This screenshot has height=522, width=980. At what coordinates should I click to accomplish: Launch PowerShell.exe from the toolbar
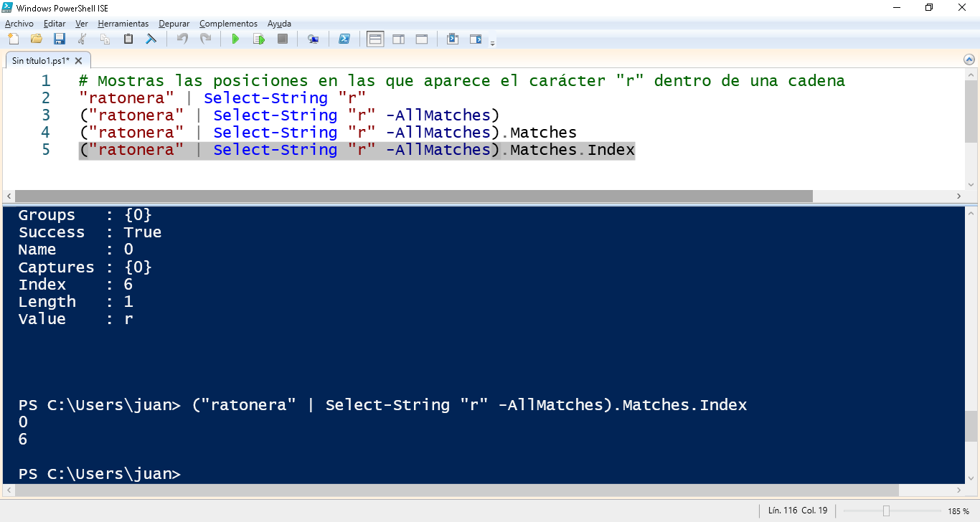tap(344, 39)
